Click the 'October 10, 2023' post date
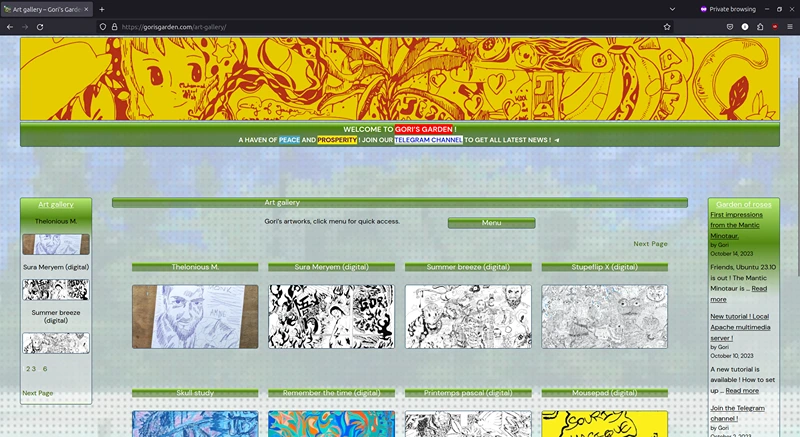The width and height of the screenshot is (800, 437). click(732, 356)
